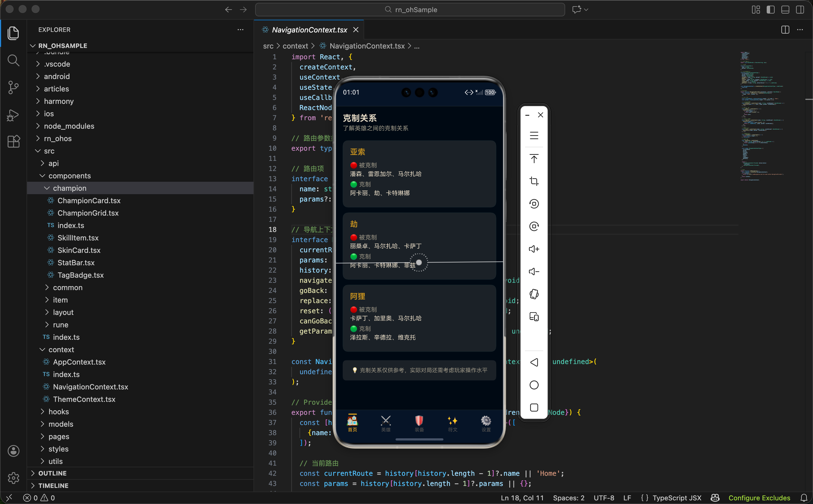Select the NavigationContext.tsx editor tab
This screenshot has width=813, height=504.
(309, 30)
